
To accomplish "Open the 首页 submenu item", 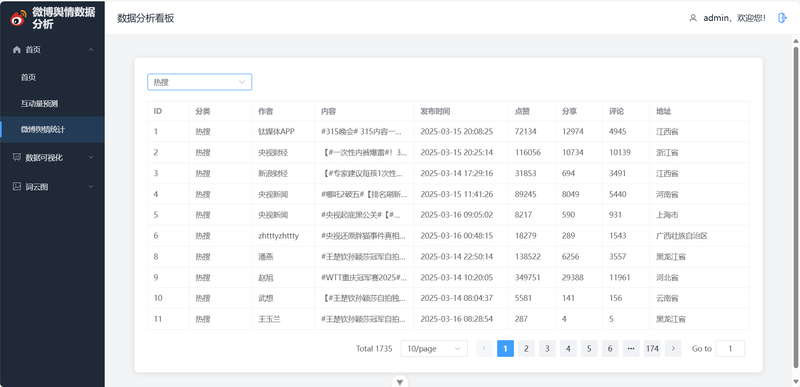I will pos(53,78).
